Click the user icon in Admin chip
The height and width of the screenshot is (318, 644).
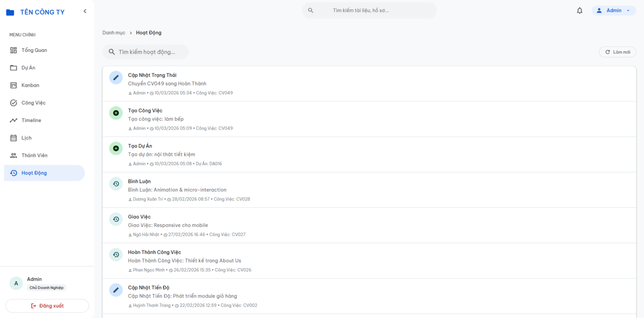click(x=599, y=10)
